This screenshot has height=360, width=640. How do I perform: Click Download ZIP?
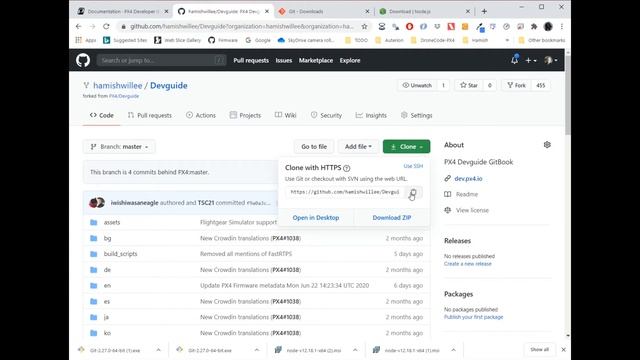tap(392, 218)
